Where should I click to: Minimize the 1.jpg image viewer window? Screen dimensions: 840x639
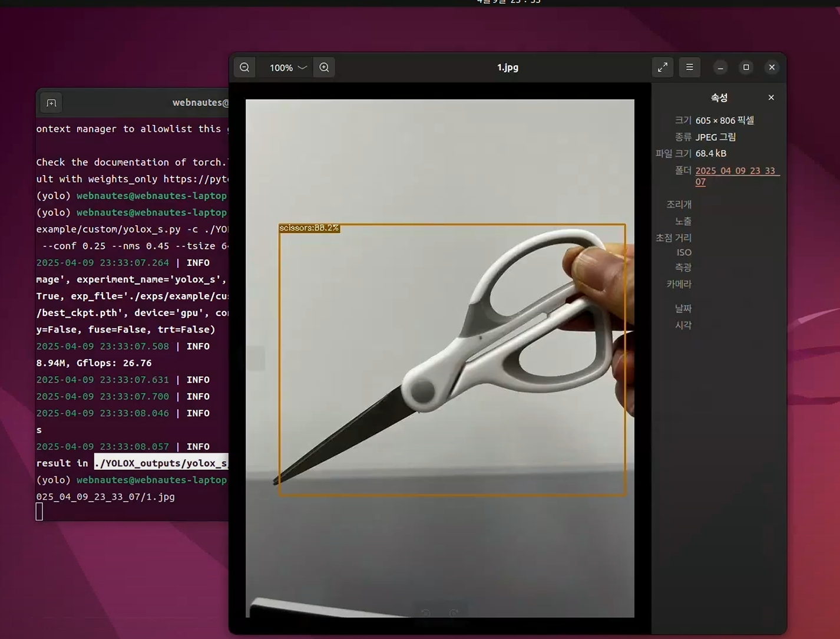point(720,67)
